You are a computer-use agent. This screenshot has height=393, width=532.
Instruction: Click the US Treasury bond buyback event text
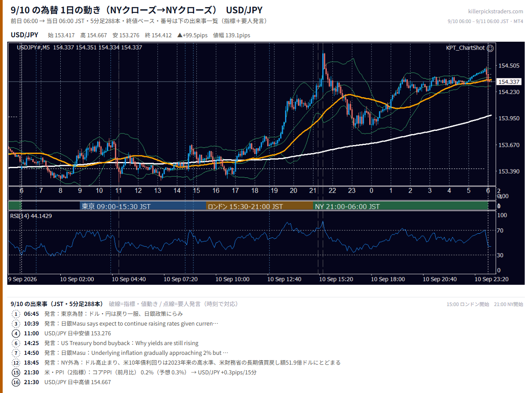click(x=121, y=343)
